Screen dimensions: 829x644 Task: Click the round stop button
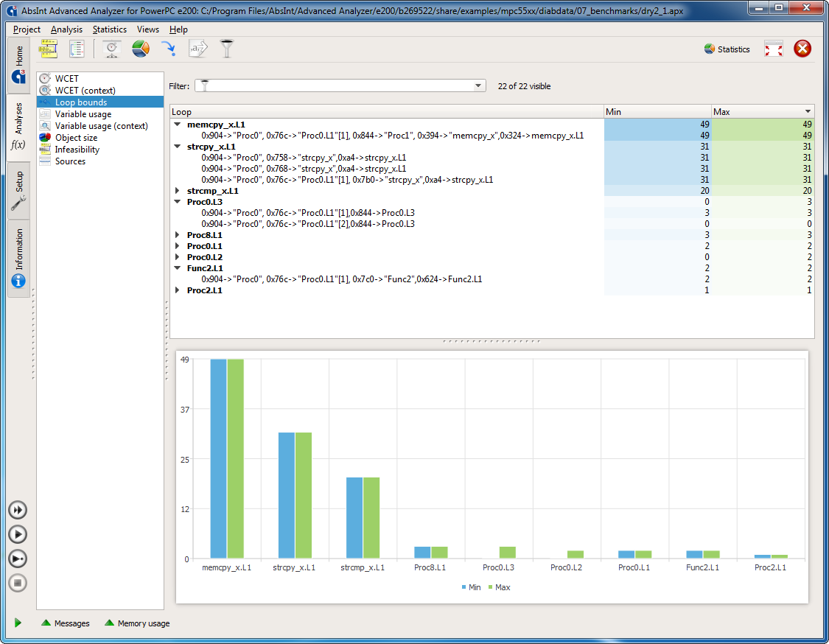tap(18, 583)
